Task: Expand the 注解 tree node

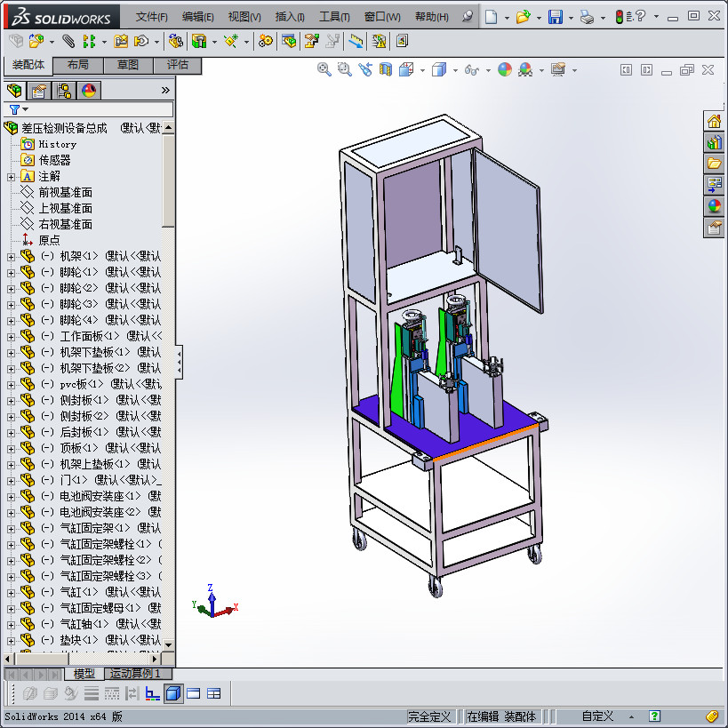Action: tap(11, 177)
